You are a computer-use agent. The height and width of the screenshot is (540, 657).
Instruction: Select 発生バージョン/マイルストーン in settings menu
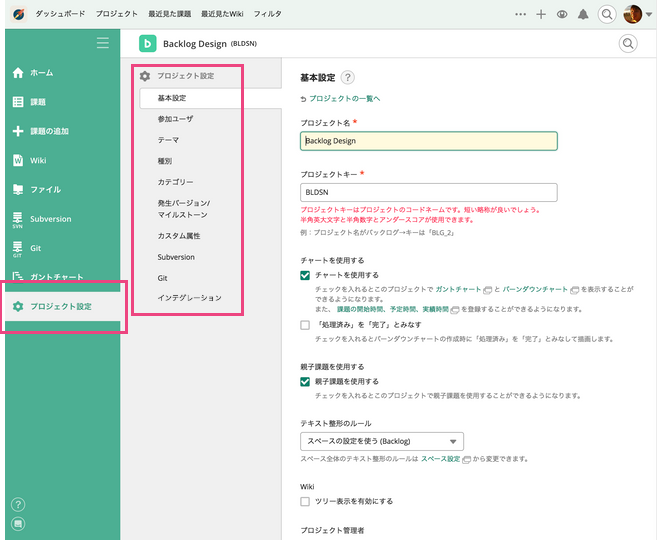(184, 209)
